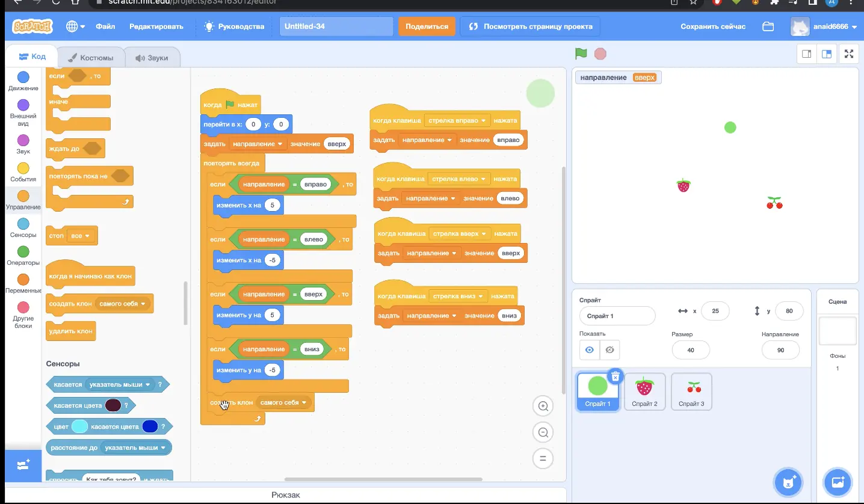
Task: Open the Файл menu
Action: pos(105,26)
